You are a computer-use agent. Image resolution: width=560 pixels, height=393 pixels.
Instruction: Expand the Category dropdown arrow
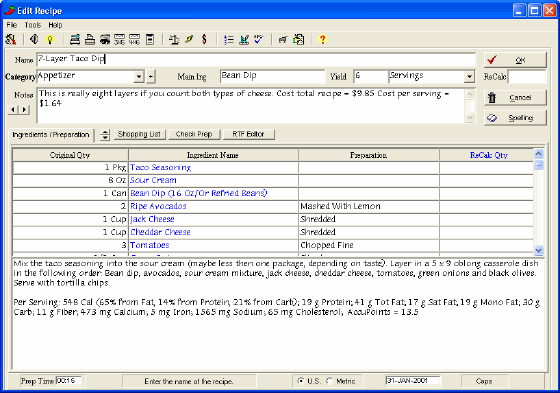(x=139, y=76)
